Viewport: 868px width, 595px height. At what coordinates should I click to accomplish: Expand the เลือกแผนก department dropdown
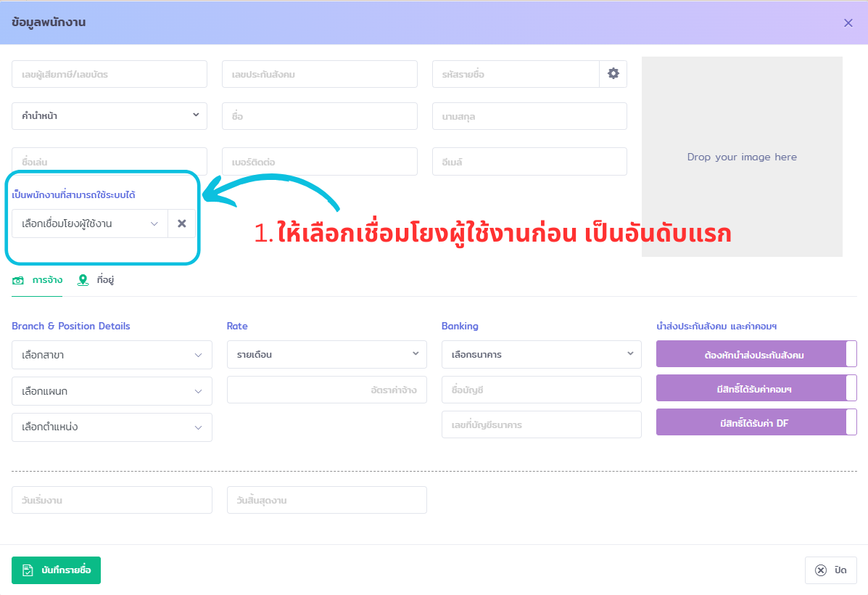tap(112, 391)
